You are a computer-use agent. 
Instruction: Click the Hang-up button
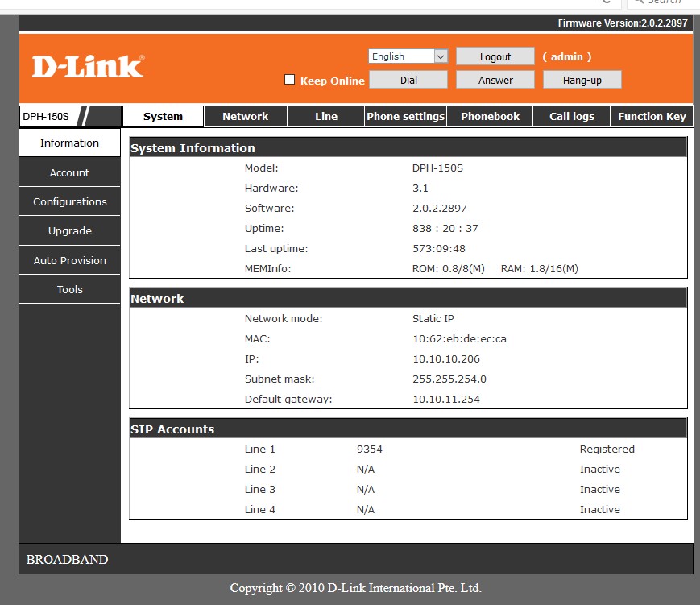(582, 80)
